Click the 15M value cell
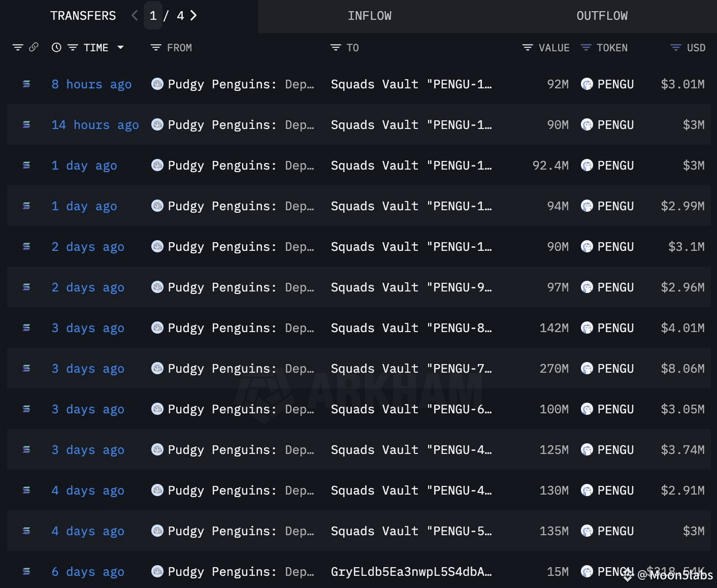This screenshot has height=588, width=717. (x=558, y=572)
